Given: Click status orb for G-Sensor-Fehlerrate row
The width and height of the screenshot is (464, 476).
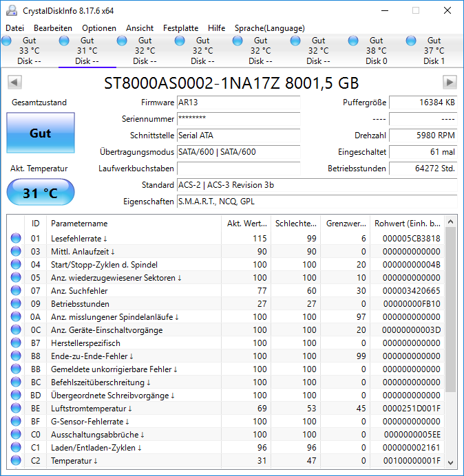Looking at the screenshot, I should click(x=16, y=422).
